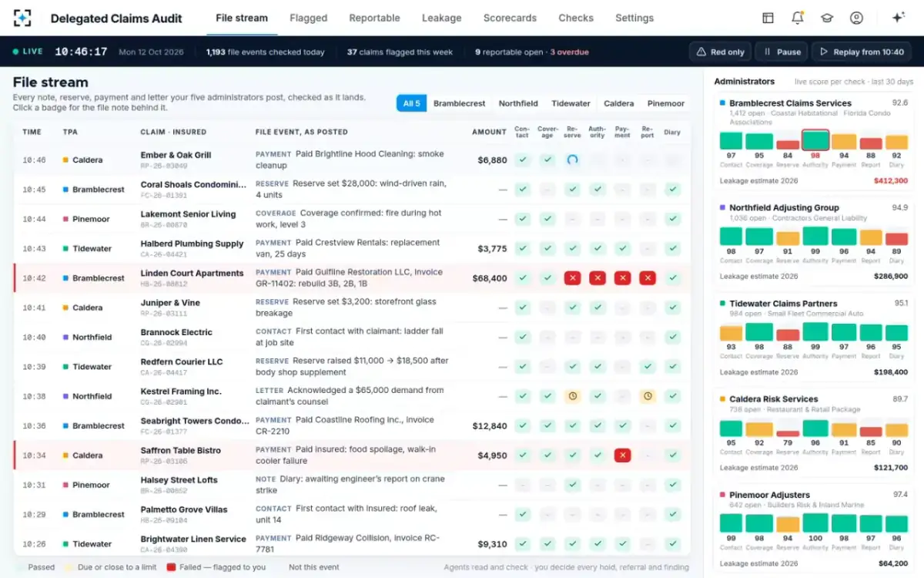Click the 'Failed — flagged to you' legend
The height and width of the screenshot is (578, 924).
coord(216,567)
